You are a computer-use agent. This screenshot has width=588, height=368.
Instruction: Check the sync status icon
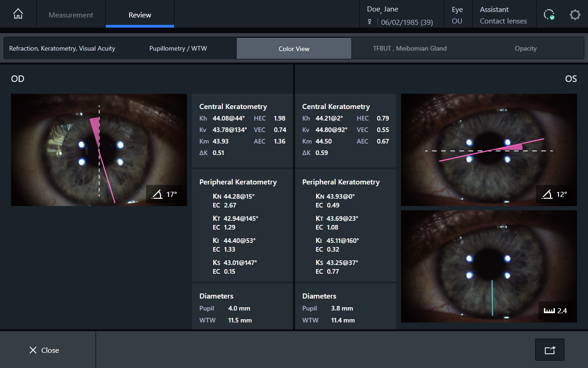pos(549,15)
